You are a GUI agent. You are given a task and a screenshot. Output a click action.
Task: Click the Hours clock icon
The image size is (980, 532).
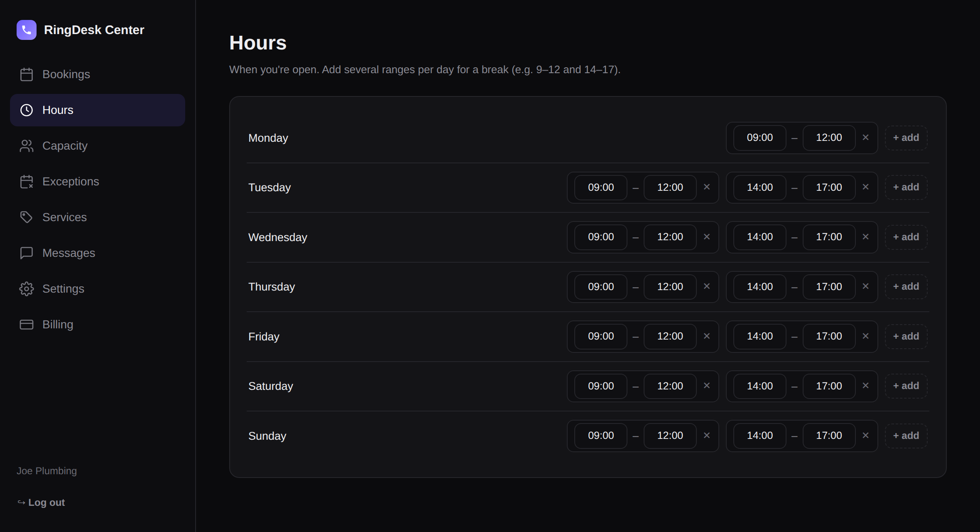(27, 110)
